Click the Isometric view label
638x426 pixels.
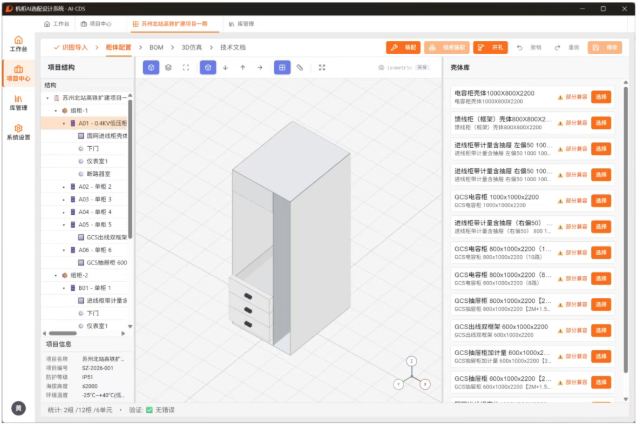click(x=399, y=68)
